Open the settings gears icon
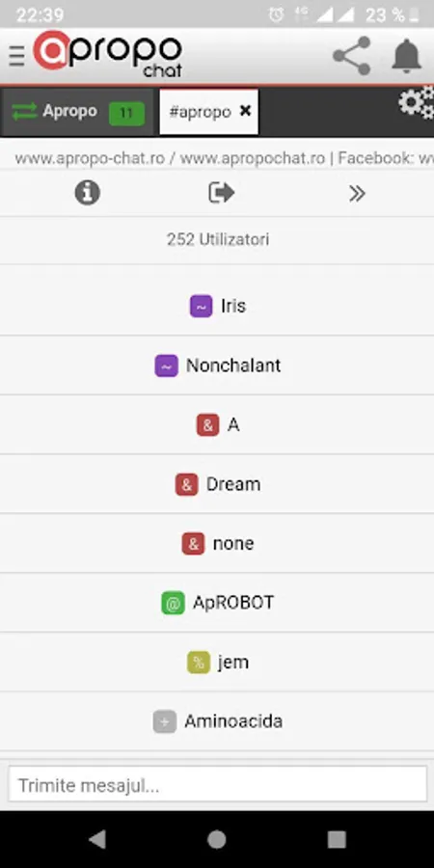The height and width of the screenshot is (868, 434). pos(417,102)
